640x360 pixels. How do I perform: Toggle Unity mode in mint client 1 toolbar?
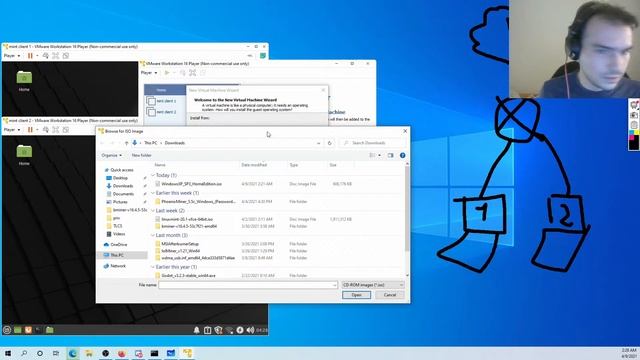[65, 56]
